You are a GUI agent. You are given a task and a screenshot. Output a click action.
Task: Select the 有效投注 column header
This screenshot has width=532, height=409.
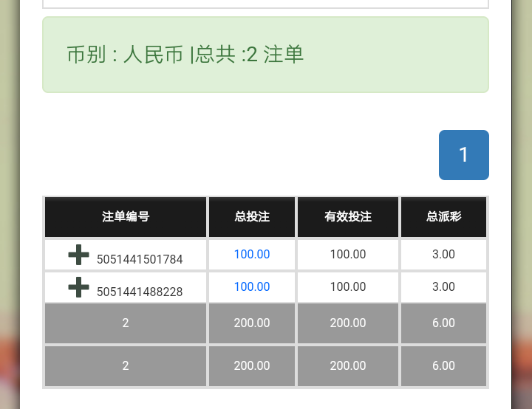click(348, 217)
